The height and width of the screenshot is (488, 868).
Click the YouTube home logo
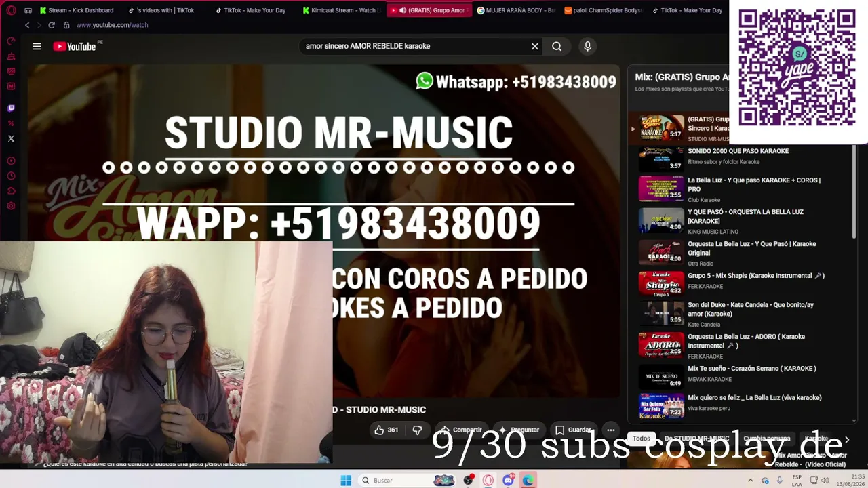coord(75,46)
